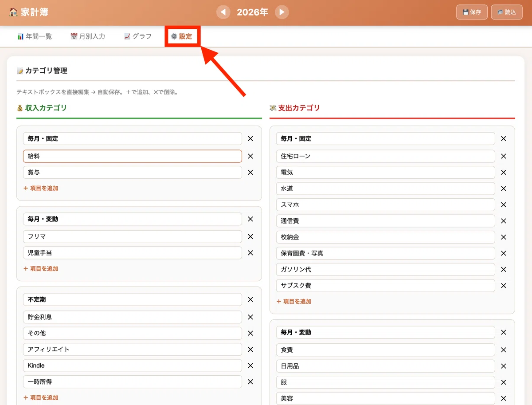Go to previous year arrow button
532x405 pixels.
(x=223, y=12)
